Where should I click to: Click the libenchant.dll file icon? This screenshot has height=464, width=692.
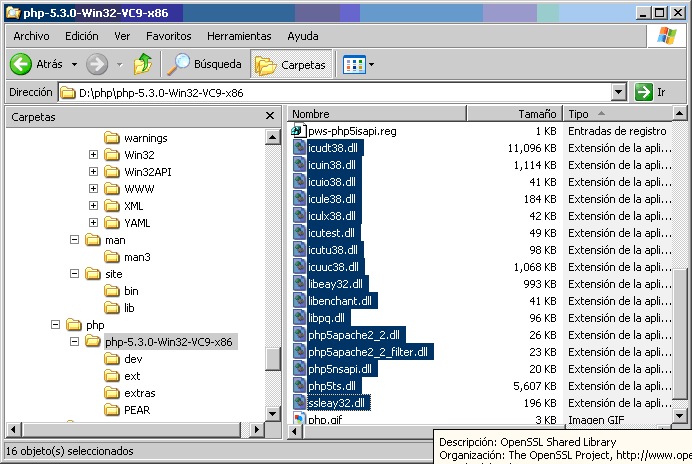pos(299,301)
